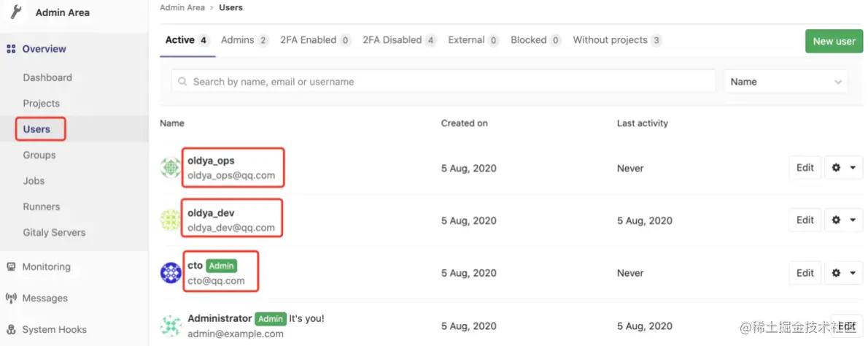Click the New user button
868x346 pixels.
(x=834, y=41)
